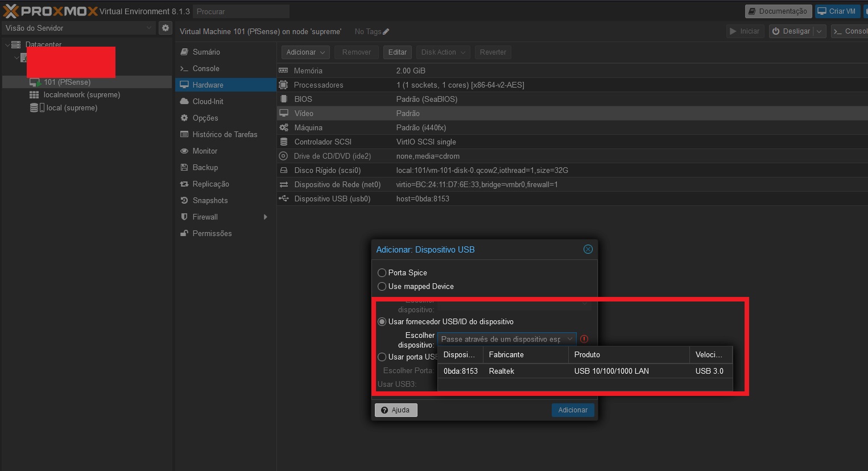
Task: Click the Iniciar button
Action: (x=745, y=31)
